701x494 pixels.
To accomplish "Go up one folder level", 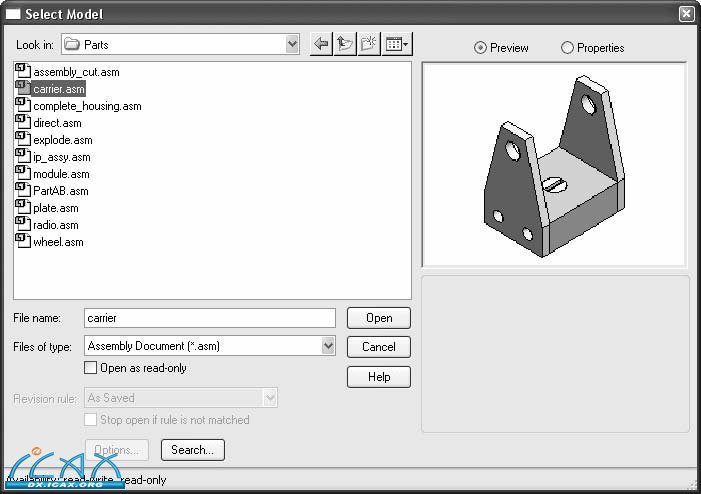I will coord(345,44).
